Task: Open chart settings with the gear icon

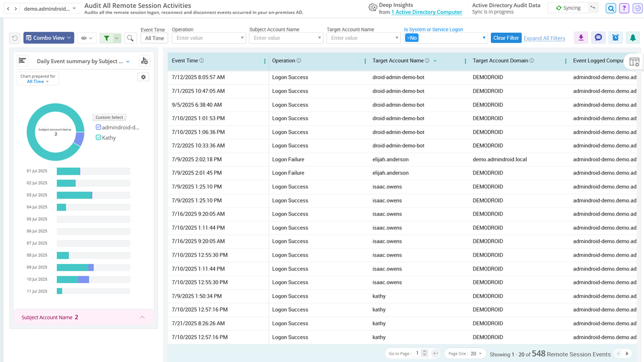Action: [143, 76]
